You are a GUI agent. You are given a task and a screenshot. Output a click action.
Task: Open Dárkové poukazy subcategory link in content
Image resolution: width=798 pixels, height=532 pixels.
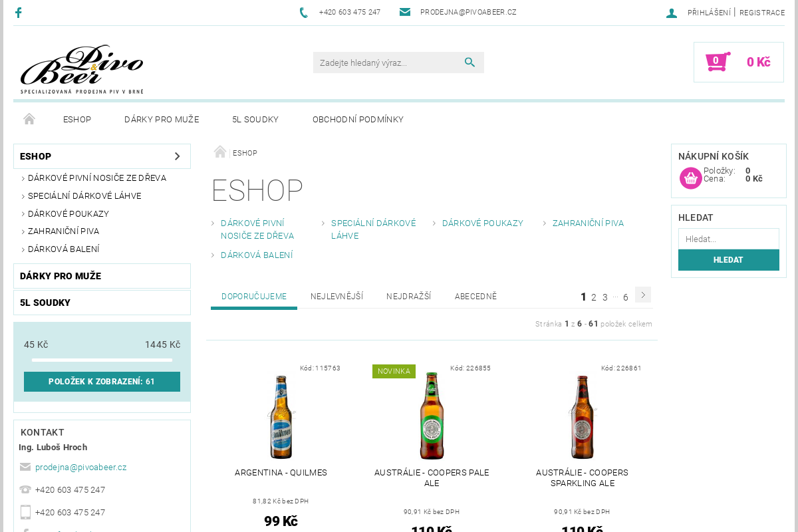(x=483, y=223)
